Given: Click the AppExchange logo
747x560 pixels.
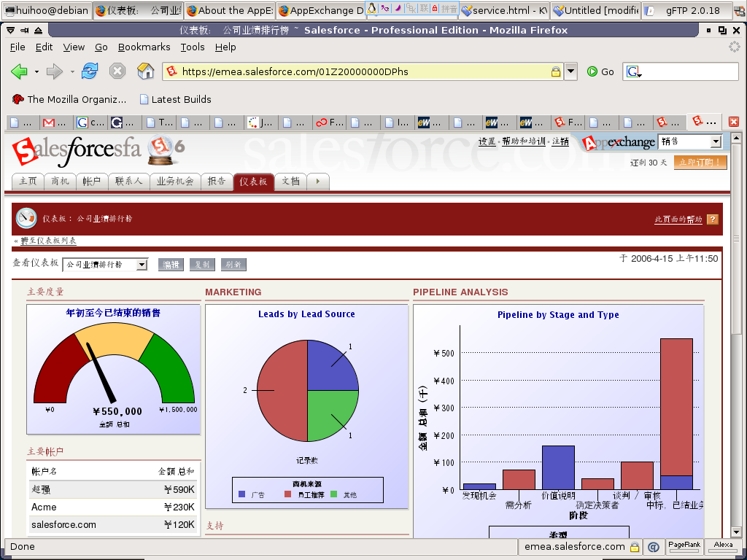Looking at the screenshot, I should click(x=618, y=142).
